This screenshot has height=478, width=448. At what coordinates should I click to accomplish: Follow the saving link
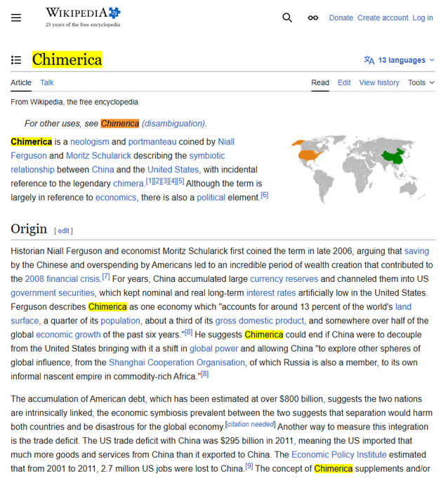(x=416, y=251)
